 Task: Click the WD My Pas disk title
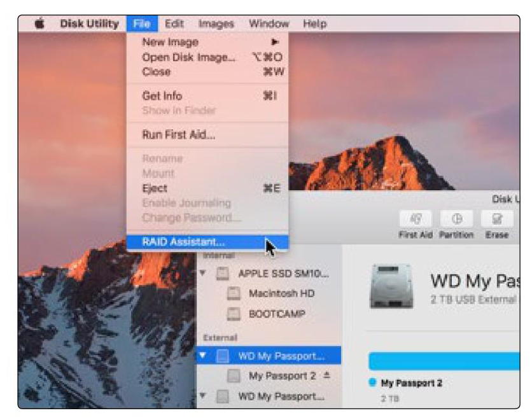(475, 281)
